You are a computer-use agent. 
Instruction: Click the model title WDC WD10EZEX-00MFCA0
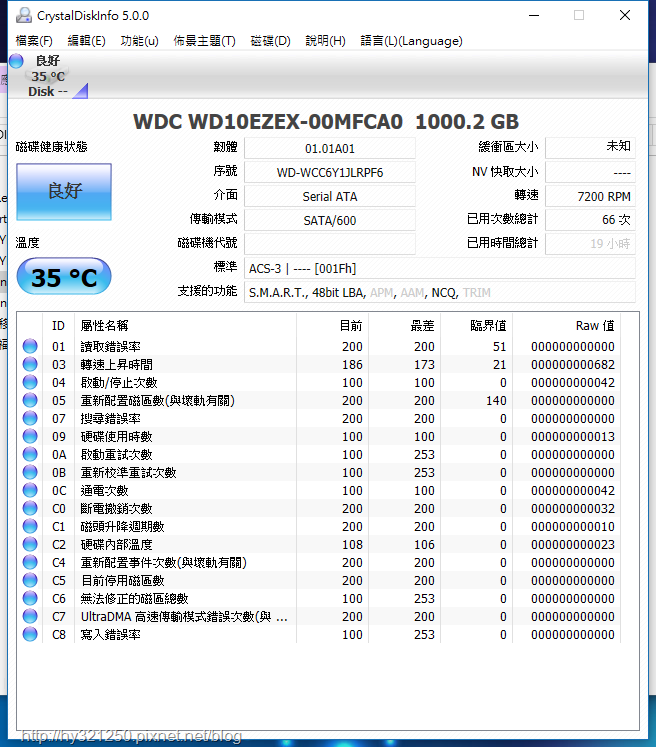[268, 121]
